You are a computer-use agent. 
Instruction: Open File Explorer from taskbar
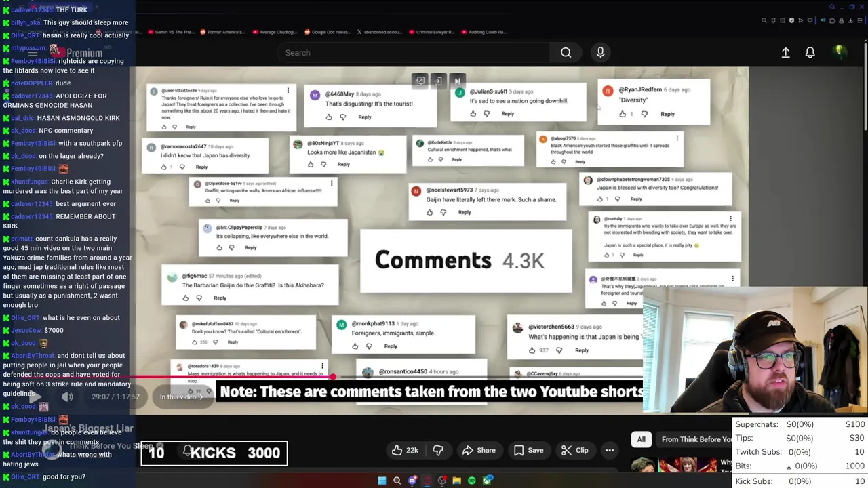pos(457,481)
